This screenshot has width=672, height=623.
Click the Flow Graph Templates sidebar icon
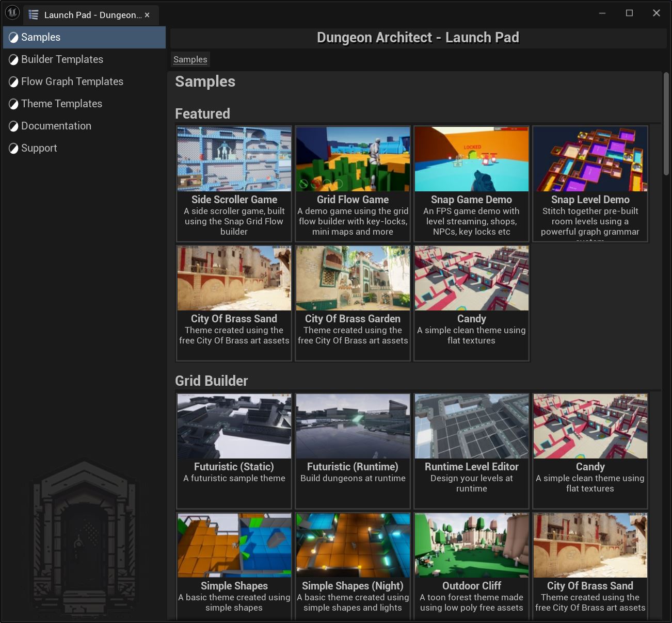pos(13,82)
